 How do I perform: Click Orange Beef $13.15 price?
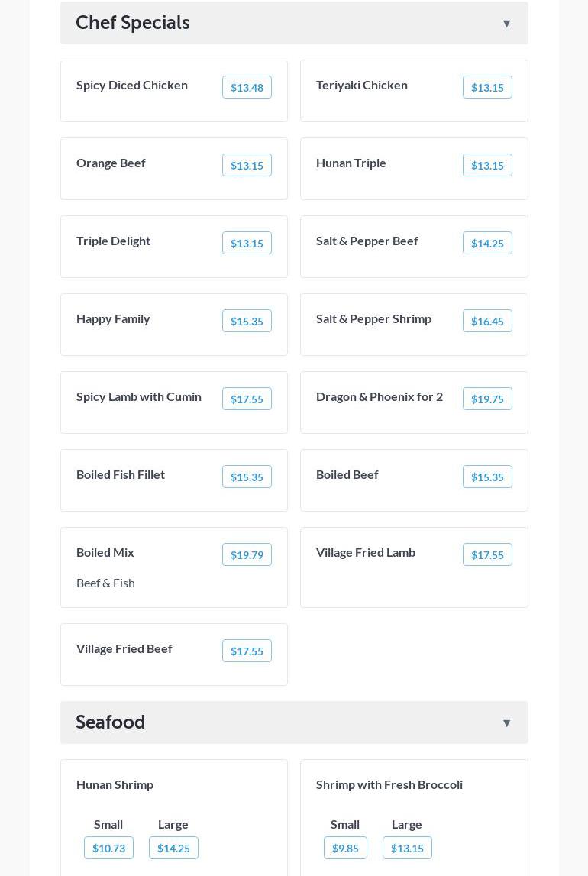click(x=247, y=166)
